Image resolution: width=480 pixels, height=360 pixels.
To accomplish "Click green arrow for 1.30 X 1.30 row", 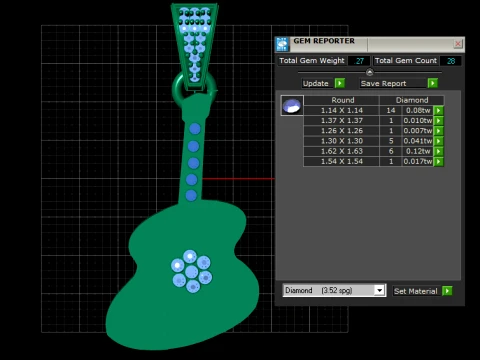I will click(439, 141).
